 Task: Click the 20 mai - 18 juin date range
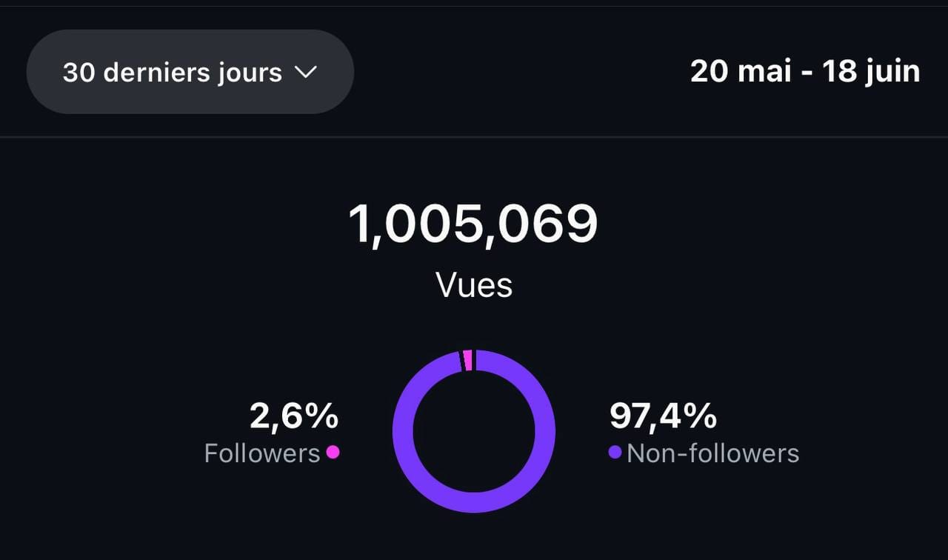(x=805, y=72)
